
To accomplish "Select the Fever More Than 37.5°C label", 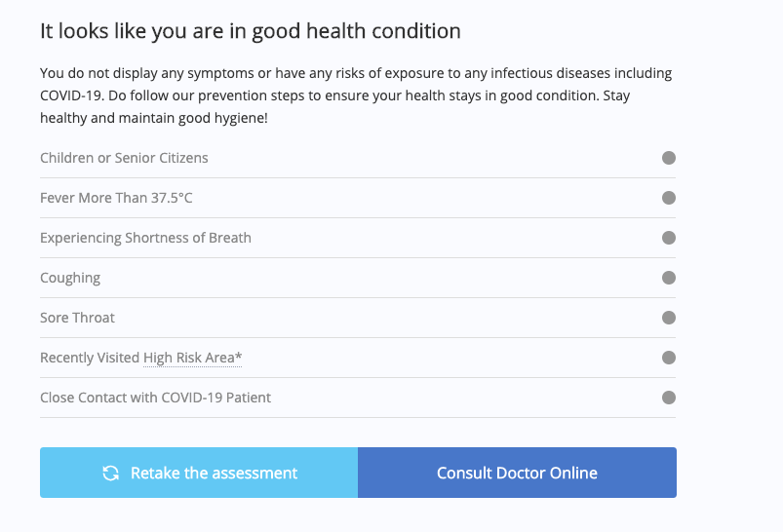I will pos(116,198).
